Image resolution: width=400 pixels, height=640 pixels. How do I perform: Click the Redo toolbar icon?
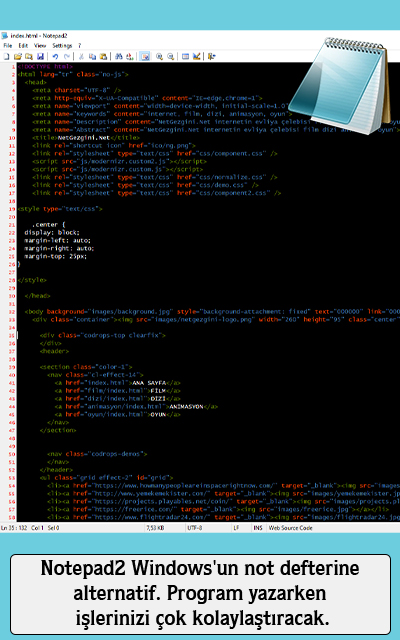(x=67, y=56)
